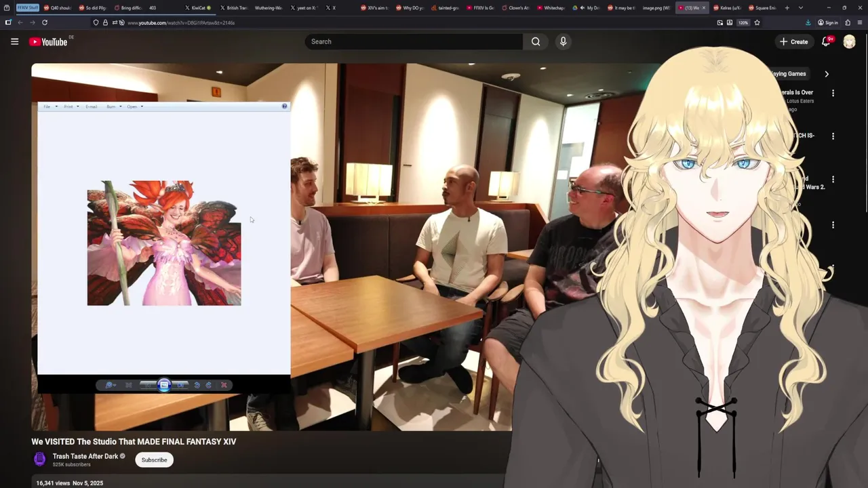868x488 pixels.
Task: Focus the YouTube search field
Action: [414, 41]
